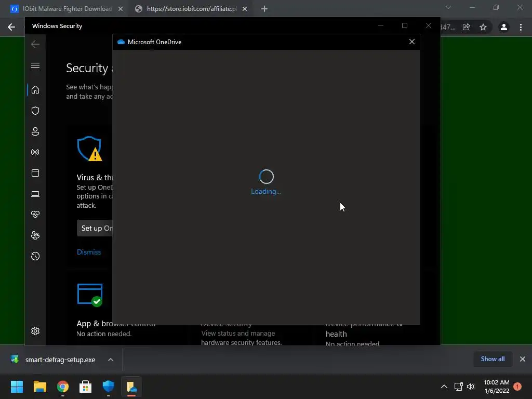Open Chrome profile menu
The height and width of the screenshot is (399, 532).
coord(504,27)
